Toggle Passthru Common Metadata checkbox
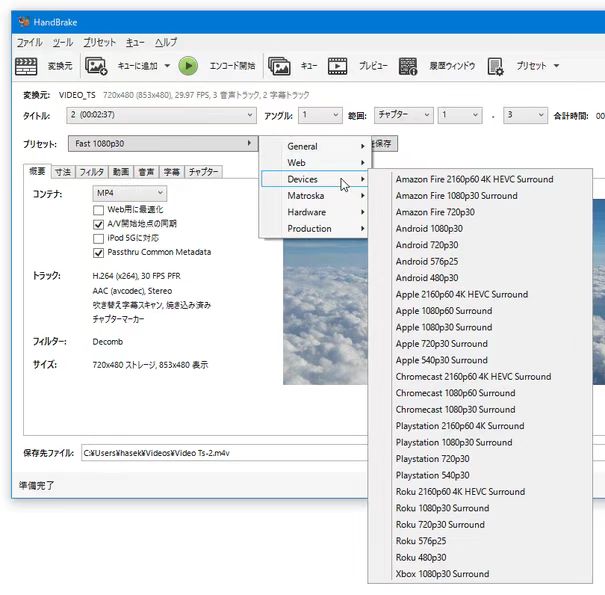 (x=98, y=253)
